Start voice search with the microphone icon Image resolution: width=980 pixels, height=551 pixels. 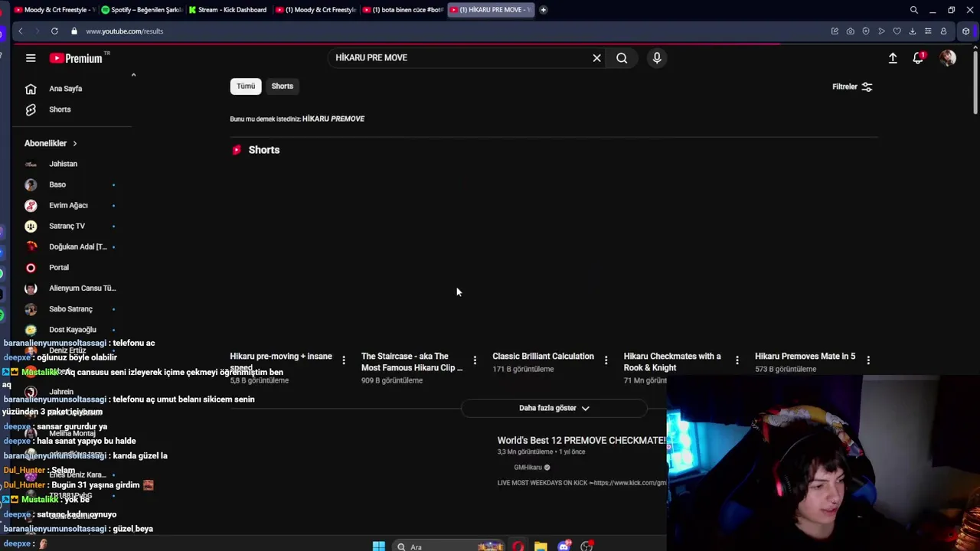point(657,58)
